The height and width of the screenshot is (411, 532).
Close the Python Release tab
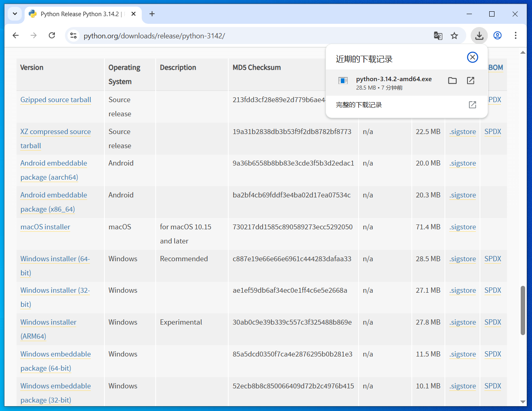134,14
